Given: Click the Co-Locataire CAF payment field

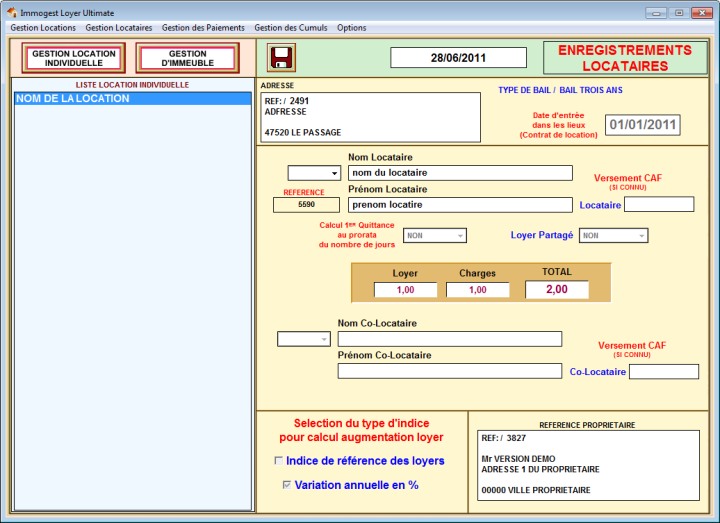Looking at the screenshot, I should click(x=663, y=372).
